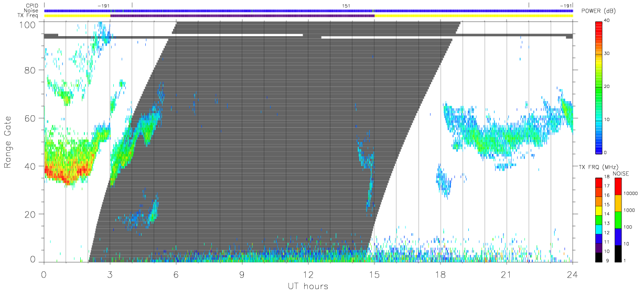644x297 pixels.
Task: Click the "Range Gate" y-axis title
Action: coord(8,141)
